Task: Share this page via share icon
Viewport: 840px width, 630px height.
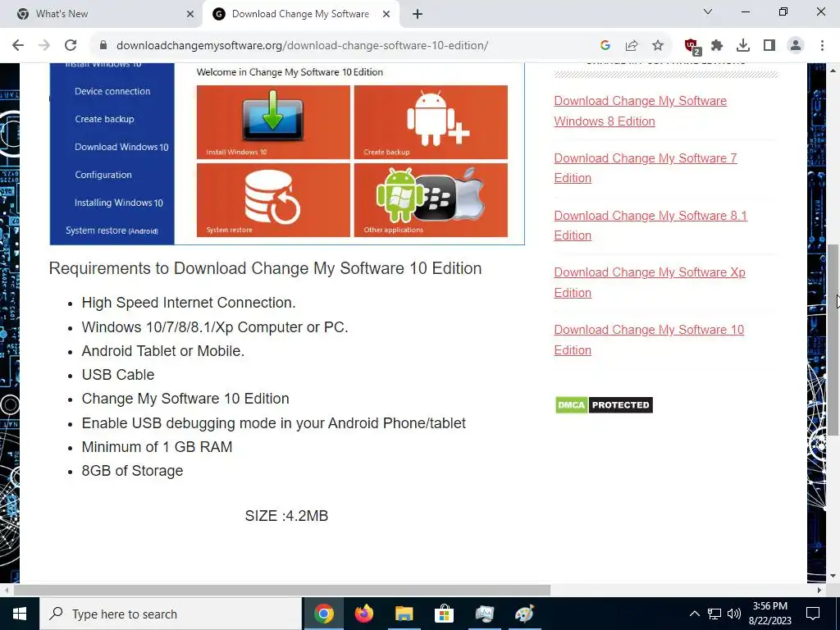Action: click(632, 46)
